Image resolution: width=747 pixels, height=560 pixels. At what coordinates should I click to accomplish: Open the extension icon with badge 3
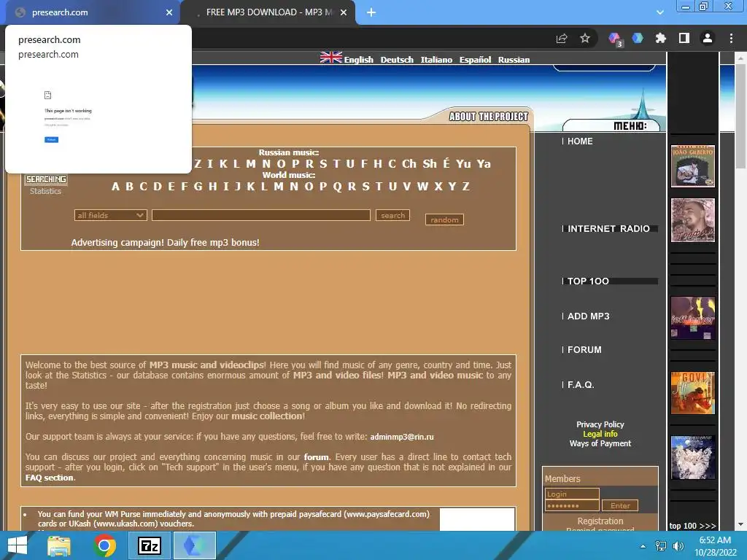click(615, 39)
